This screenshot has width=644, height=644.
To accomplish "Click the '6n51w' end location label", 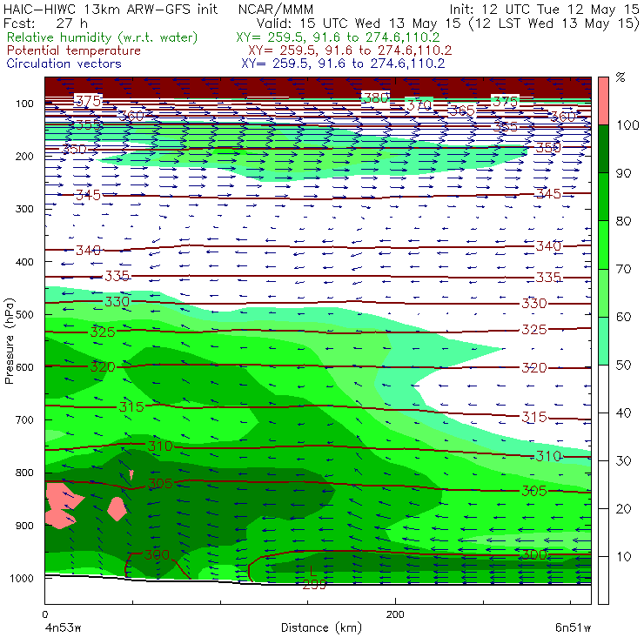I will 573,628.
